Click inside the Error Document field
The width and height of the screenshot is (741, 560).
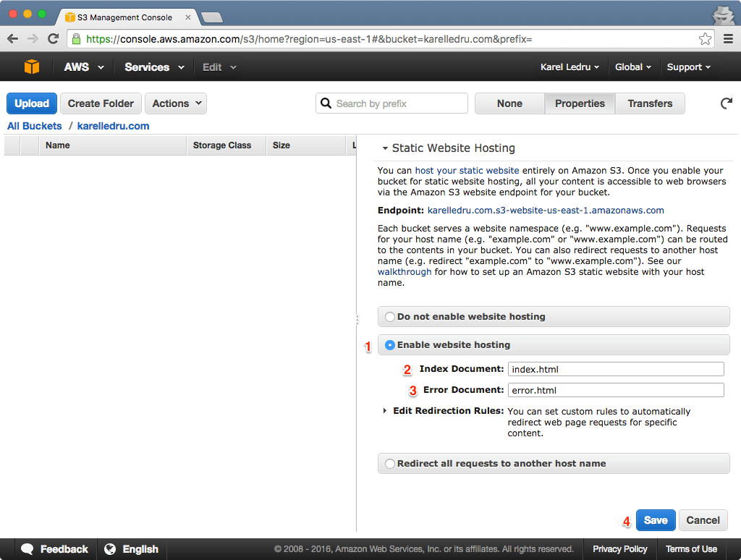(615, 390)
